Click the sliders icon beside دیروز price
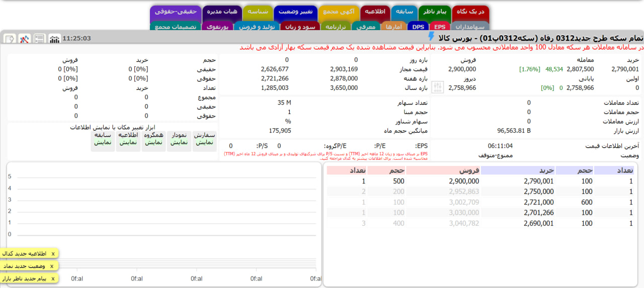Image resolution: width=644 pixels, height=288 pixels. point(438,87)
